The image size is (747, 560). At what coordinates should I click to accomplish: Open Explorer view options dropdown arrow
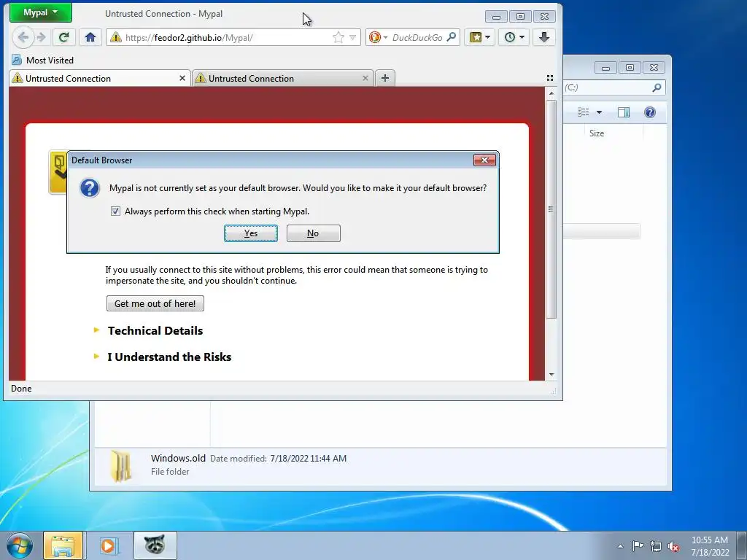(600, 112)
